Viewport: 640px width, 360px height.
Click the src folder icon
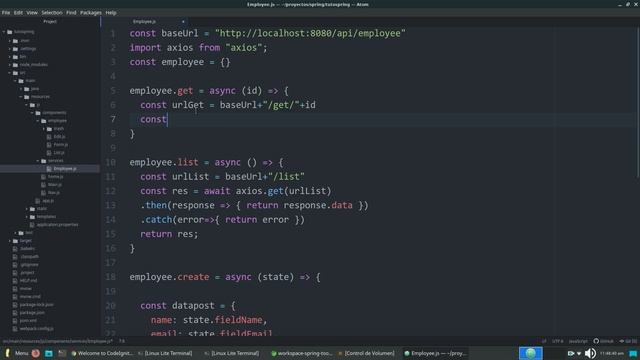15,73
